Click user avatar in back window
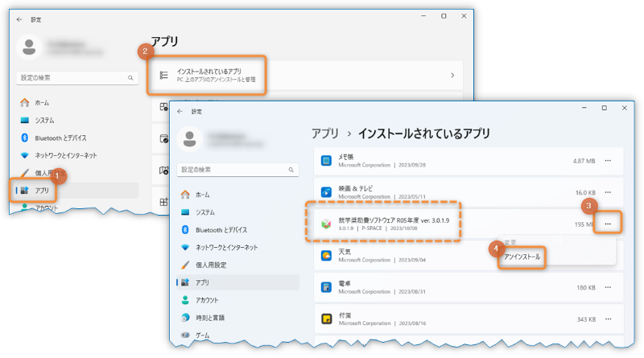 (29, 47)
